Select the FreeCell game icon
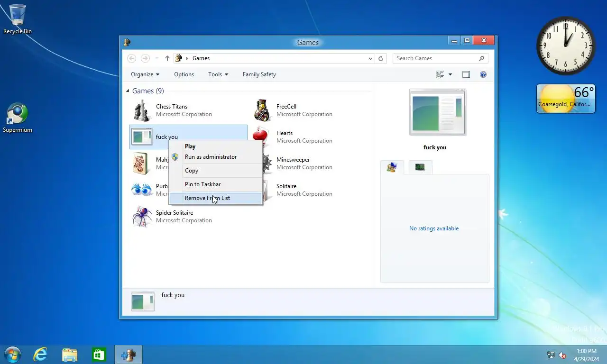The width and height of the screenshot is (607, 364). 262,110
